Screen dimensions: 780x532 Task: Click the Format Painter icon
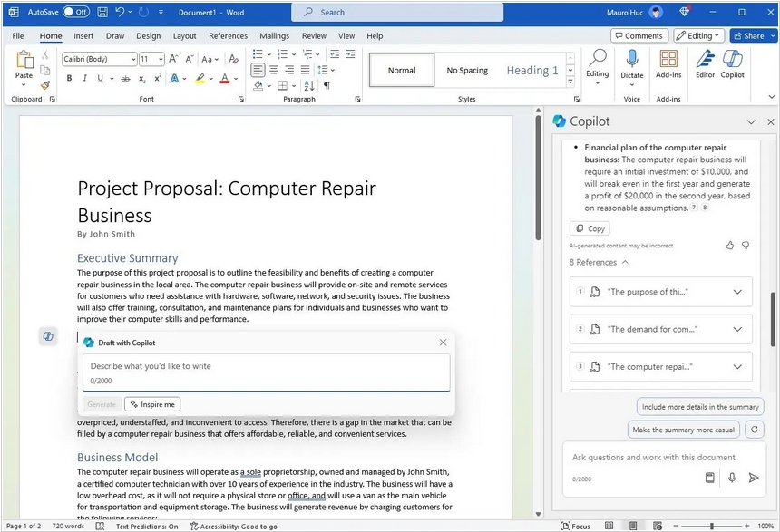pyautogui.click(x=45, y=85)
